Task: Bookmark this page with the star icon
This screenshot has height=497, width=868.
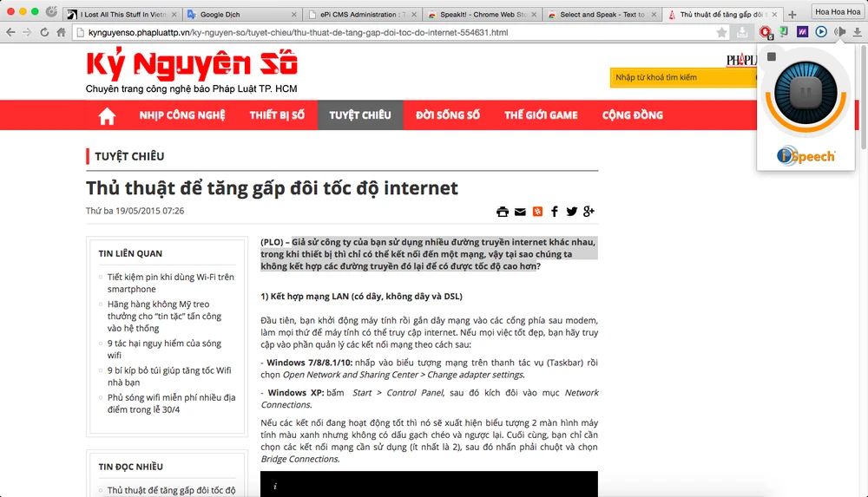Action: coord(721,32)
